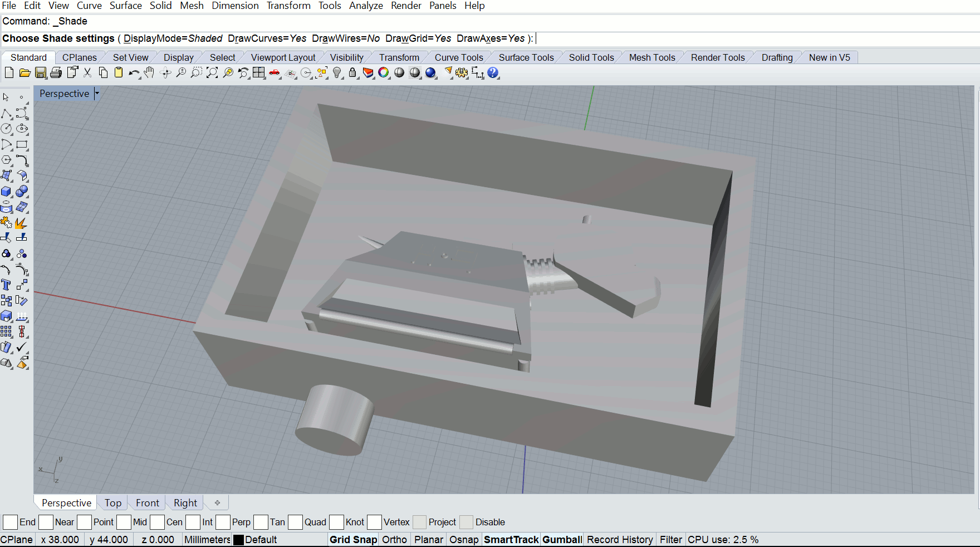980x547 pixels.
Task: Toggle Gumball in status bar
Action: coord(562,540)
